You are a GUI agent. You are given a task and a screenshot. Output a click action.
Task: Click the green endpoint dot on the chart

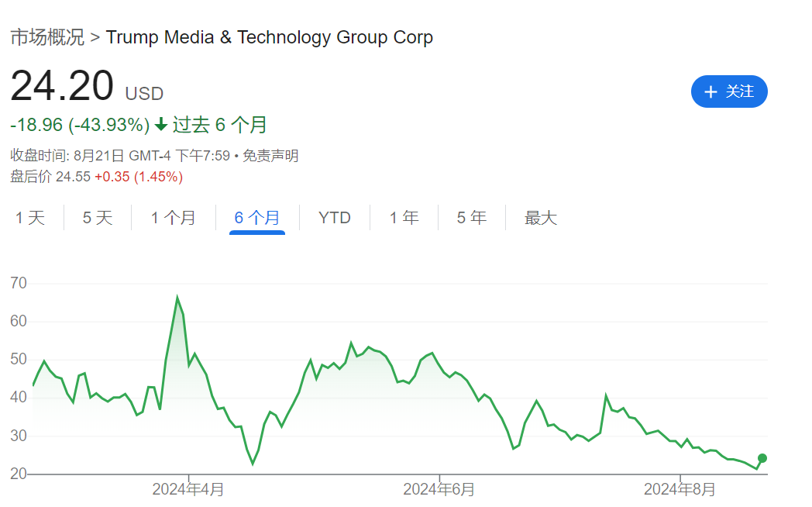point(762,459)
